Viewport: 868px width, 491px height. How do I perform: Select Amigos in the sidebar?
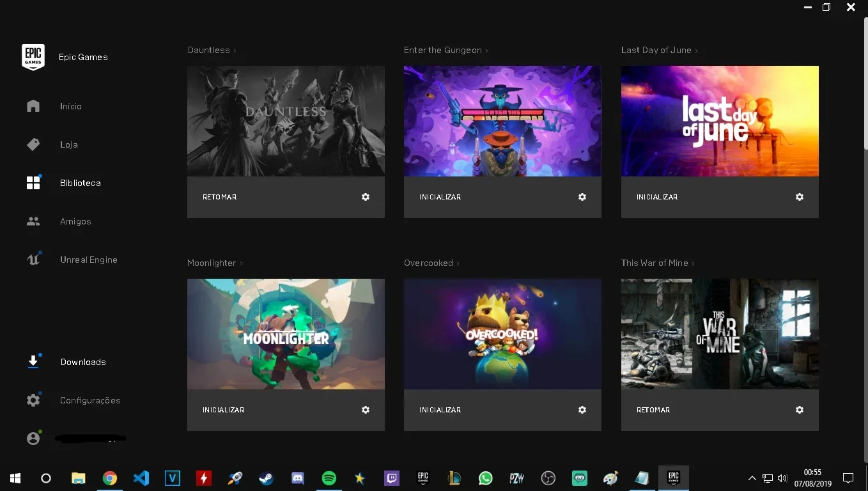point(75,221)
